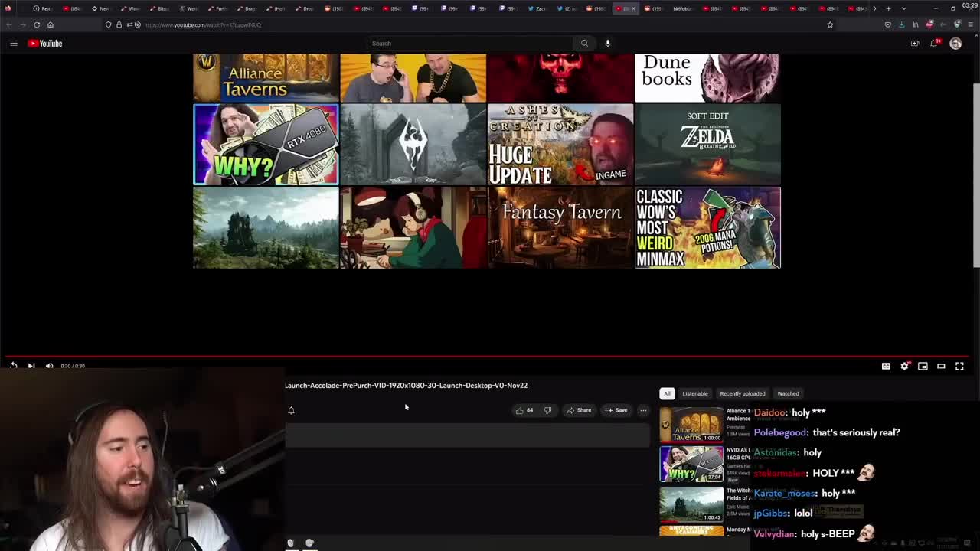This screenshot has width=980, height=551.
Task: Like the video thumbs up 84
Action: [x=524, y=410]
